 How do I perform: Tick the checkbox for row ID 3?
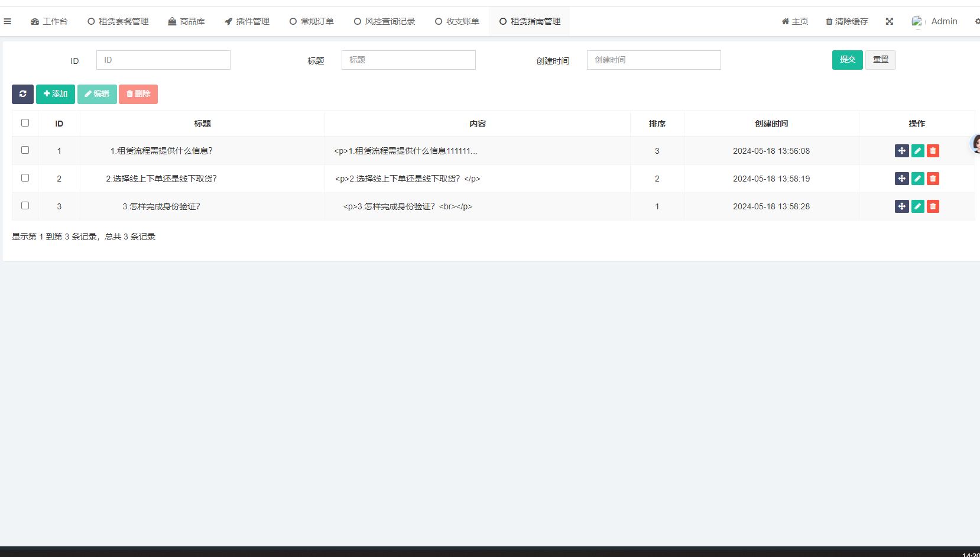pyautogui.click(x=25, y=206)
